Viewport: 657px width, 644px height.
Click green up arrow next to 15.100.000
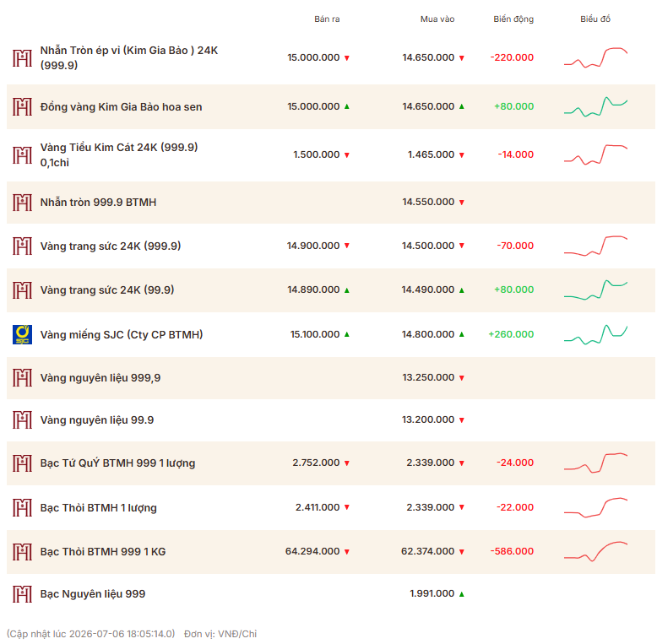click(x=347, y=334)
